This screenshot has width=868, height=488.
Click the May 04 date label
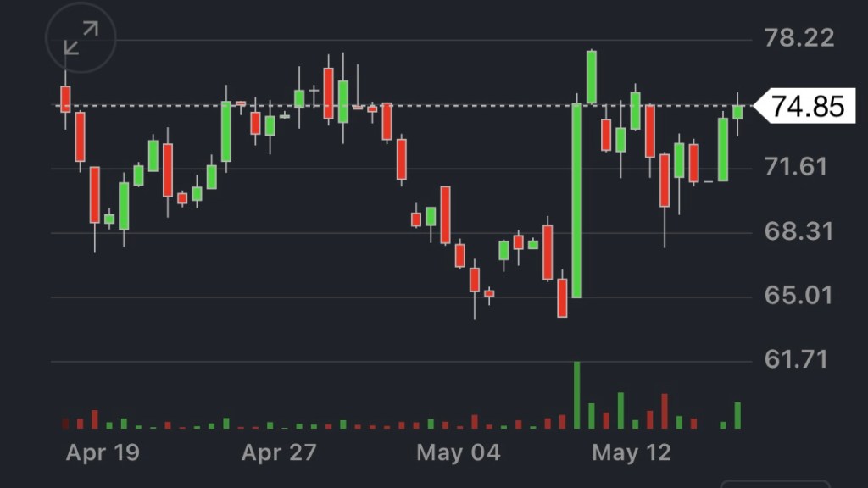[x=458, y=452]
